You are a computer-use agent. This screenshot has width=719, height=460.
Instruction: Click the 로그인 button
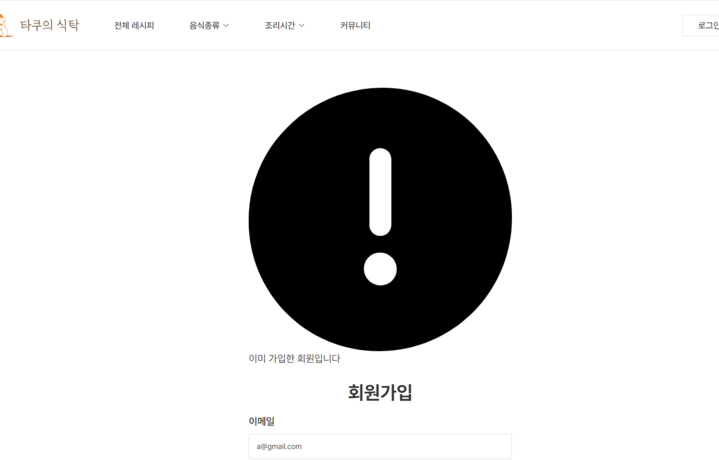click(702, 25)
